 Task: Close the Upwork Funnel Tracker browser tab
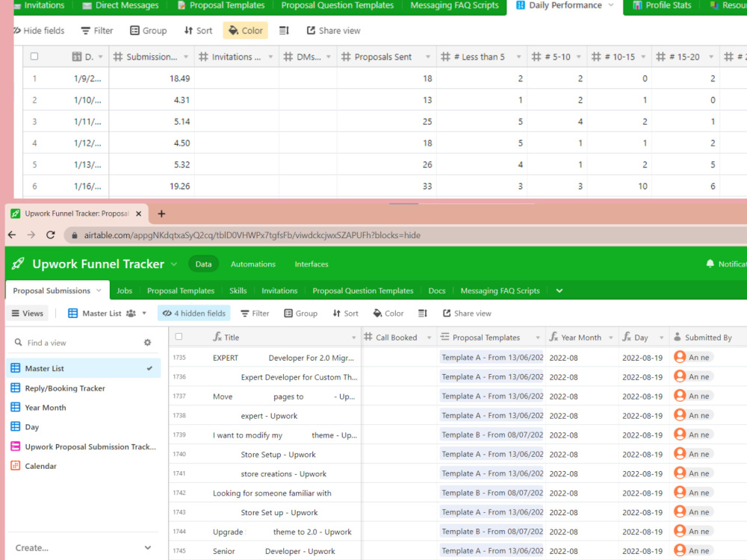point(139,214)
